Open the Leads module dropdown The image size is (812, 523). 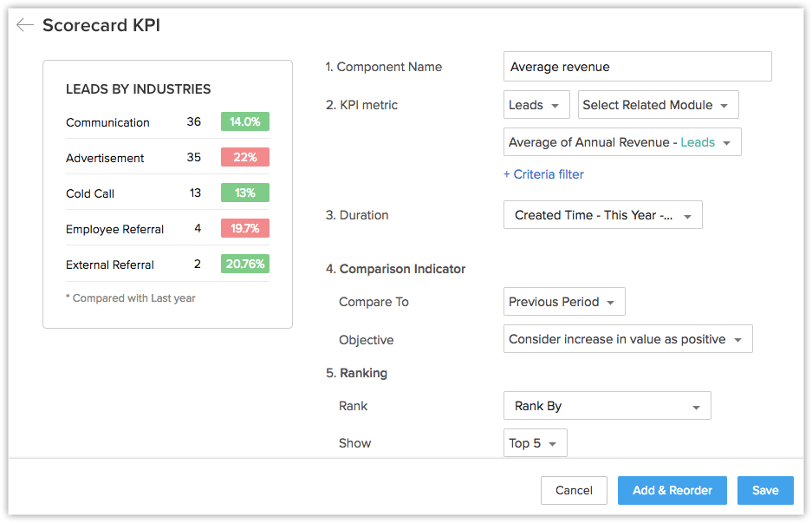(536, 105)
